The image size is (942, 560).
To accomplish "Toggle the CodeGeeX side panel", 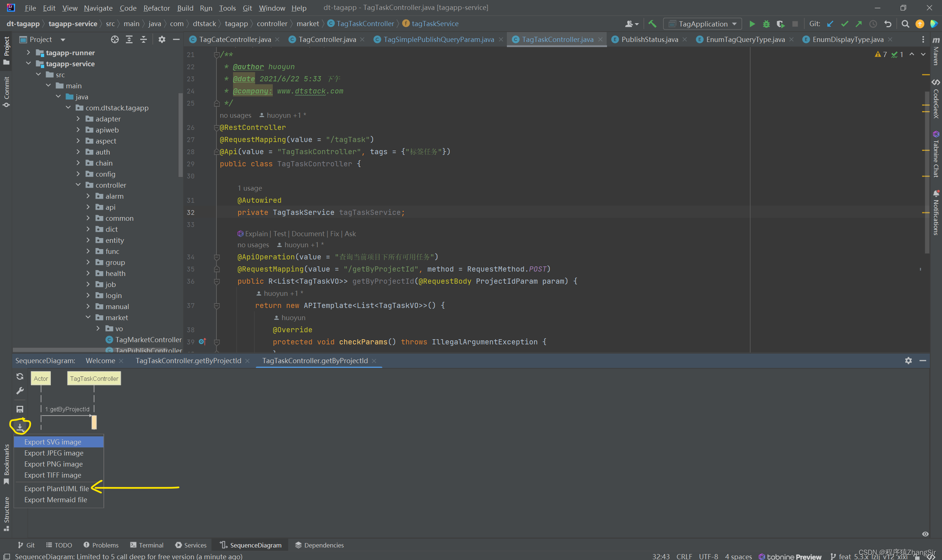I will point(936,99).
